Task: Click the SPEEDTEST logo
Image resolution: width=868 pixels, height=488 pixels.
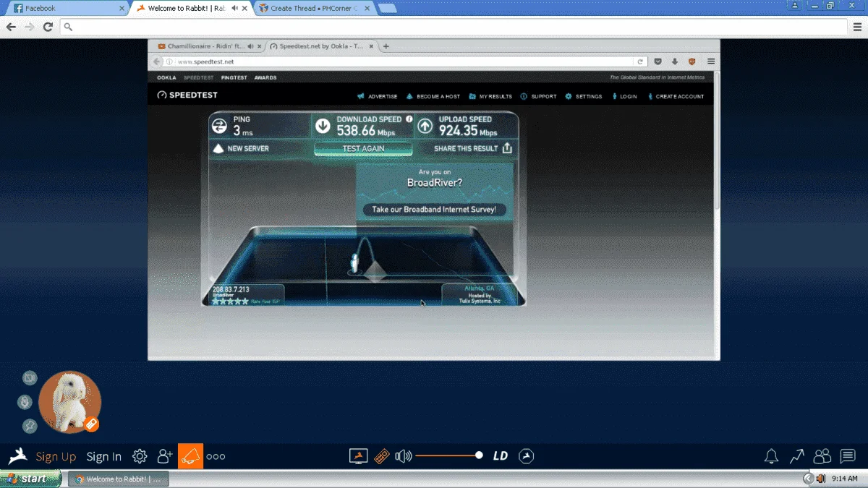Action: coord(187,95)
